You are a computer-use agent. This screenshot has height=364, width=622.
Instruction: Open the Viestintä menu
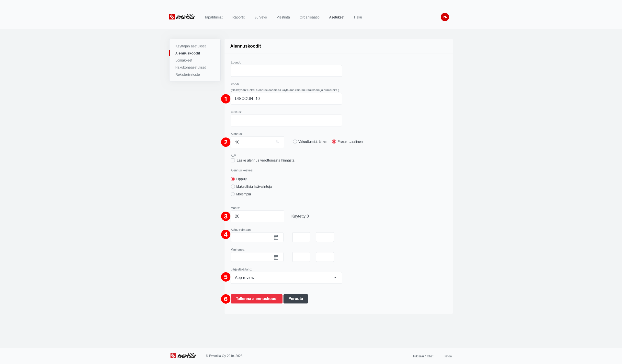pyautogui.click(x=283, y=17)
